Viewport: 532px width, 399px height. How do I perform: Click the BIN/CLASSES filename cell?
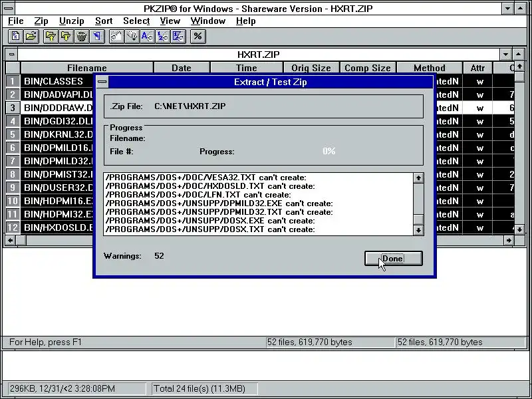(57, 81)
